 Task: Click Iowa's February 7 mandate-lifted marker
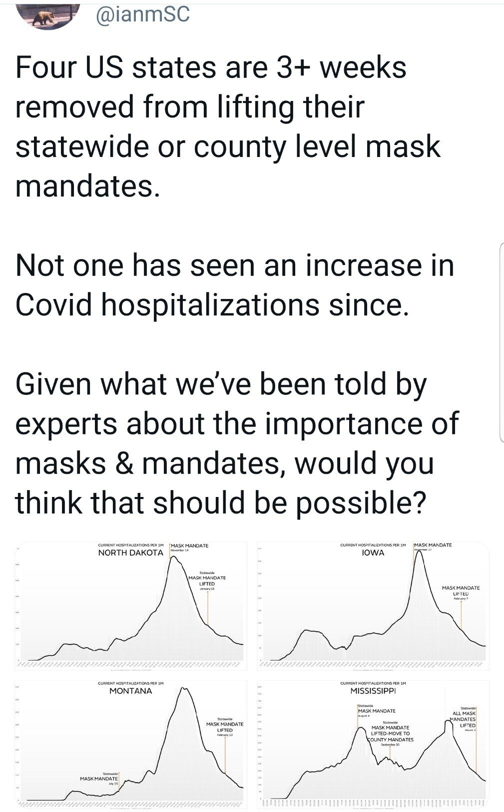[x=461, y=591]
